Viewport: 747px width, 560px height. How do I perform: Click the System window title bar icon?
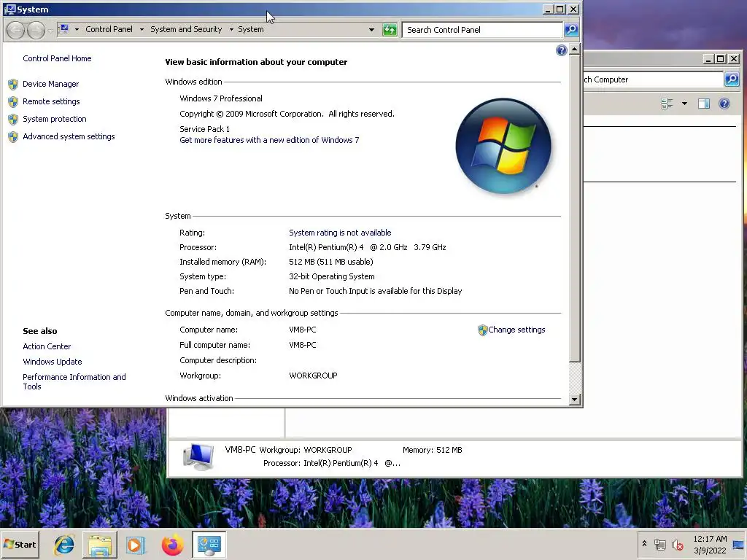coord(10,9)
